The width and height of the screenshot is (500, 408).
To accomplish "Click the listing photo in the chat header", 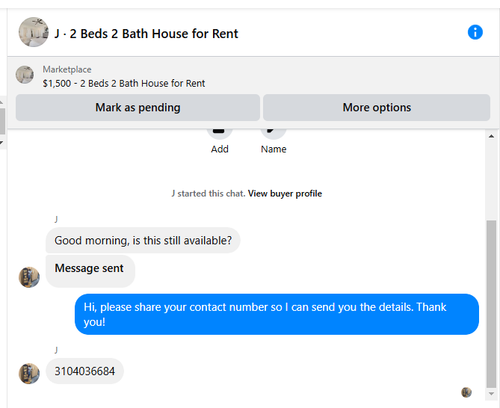I will click(33, 32).
